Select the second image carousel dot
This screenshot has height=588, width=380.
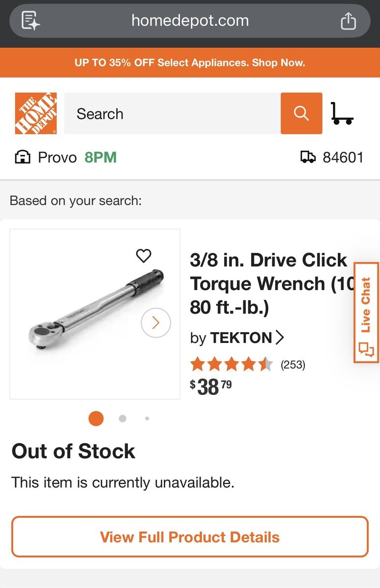(x=123, y=418)
